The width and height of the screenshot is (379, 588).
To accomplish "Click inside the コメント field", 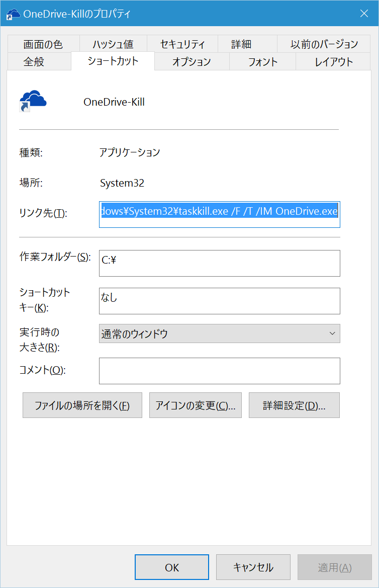I will pyautogui.click(x=220, y=371).
